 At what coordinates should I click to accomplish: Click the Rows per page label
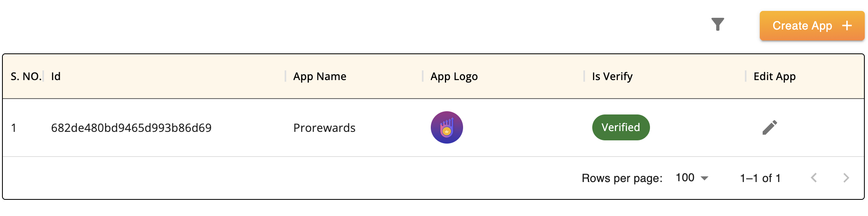(622, 178)
